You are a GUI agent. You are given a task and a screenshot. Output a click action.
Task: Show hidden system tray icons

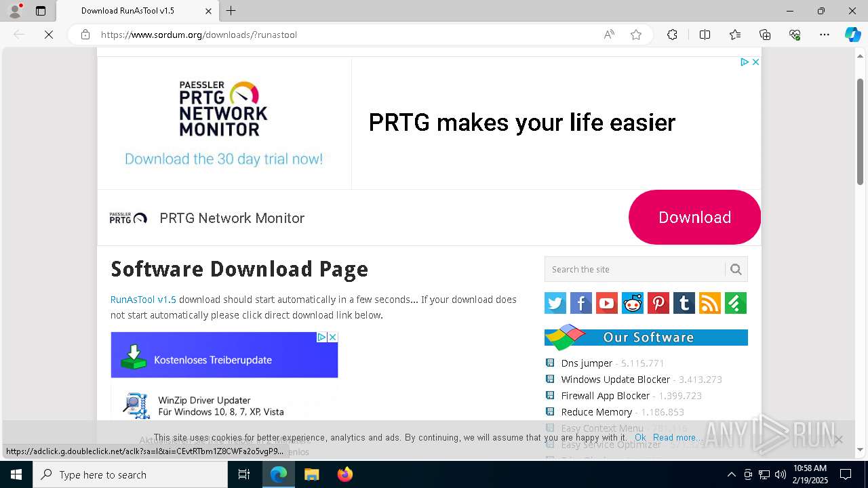731,474
